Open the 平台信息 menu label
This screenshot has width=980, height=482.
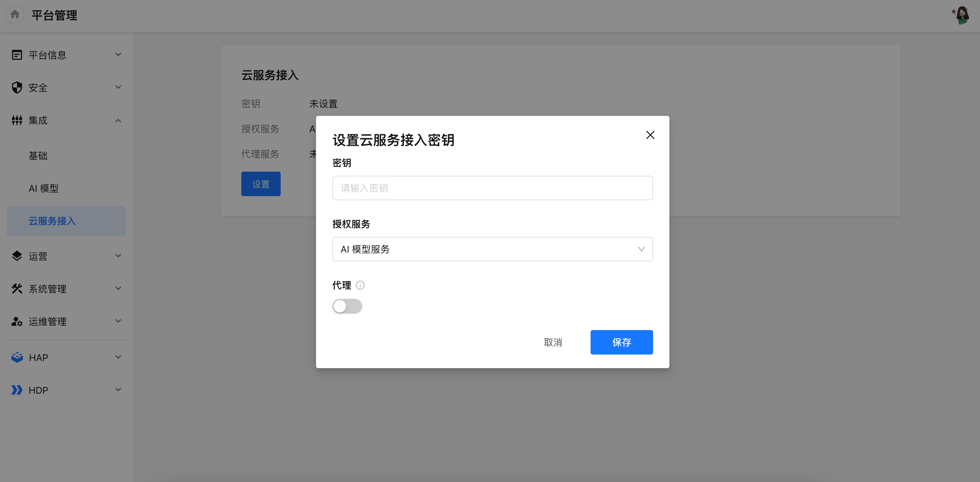tap(48, 55)
